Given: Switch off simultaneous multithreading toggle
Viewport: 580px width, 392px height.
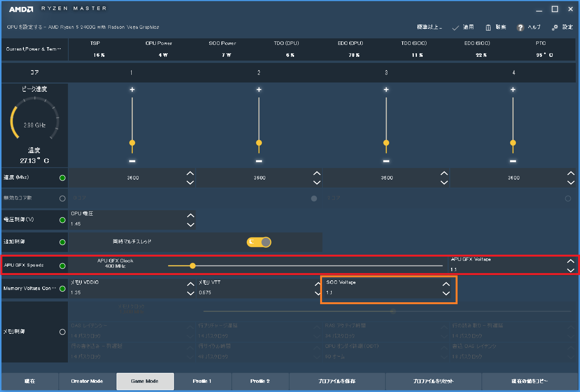Looking at the screenshot, I should pyautogui.click(x=259, y=242).
